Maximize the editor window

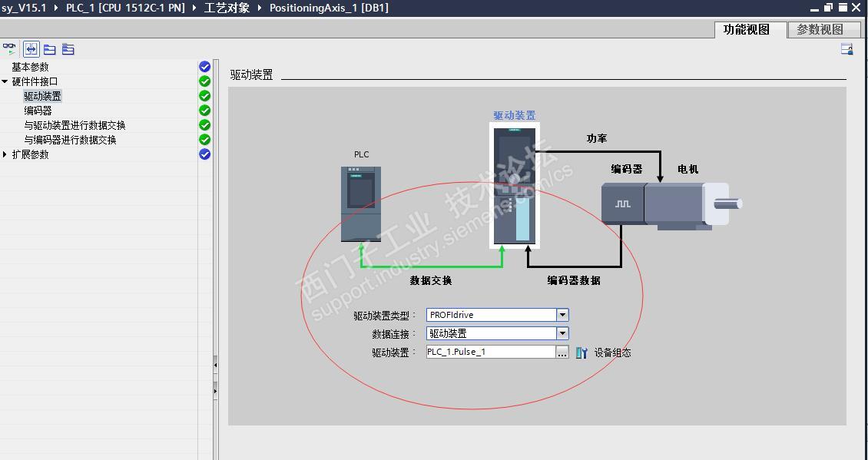coord(843,8)
